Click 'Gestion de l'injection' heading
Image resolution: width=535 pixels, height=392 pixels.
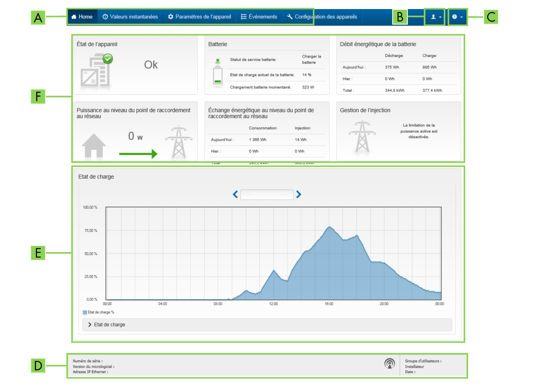click(365, 110)
